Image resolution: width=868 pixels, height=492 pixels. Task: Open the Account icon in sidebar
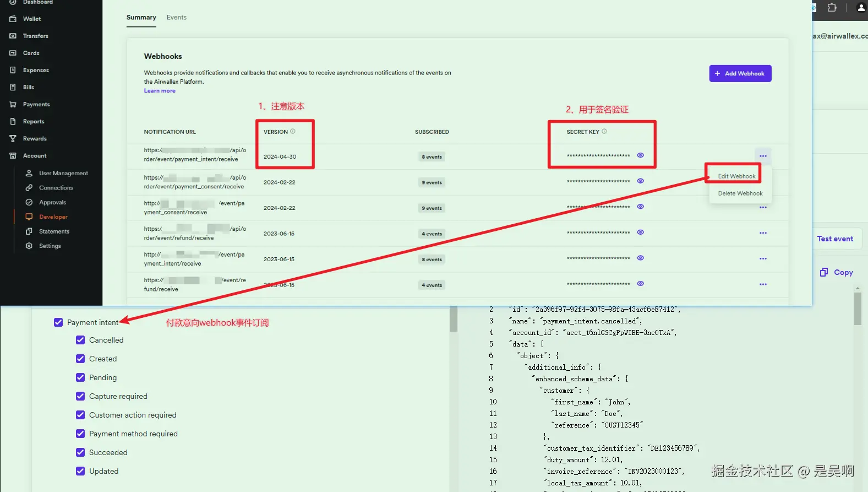point(13,155)
